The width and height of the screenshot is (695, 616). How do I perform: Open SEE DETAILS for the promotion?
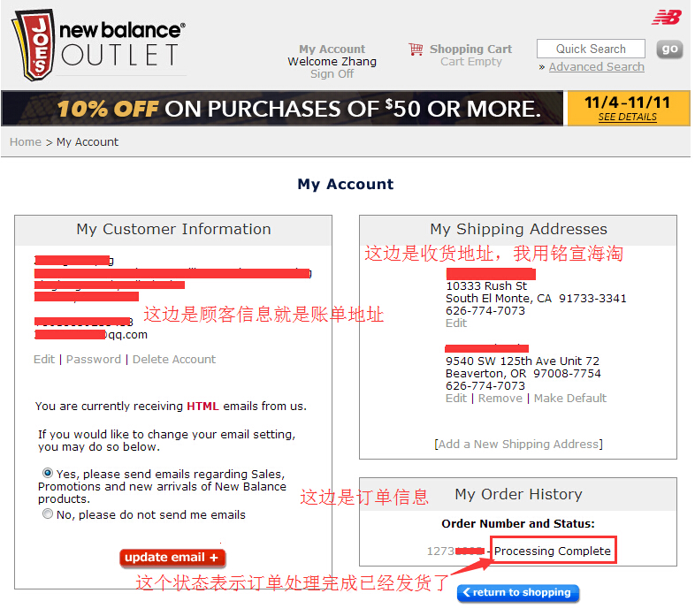pos(627,117)
